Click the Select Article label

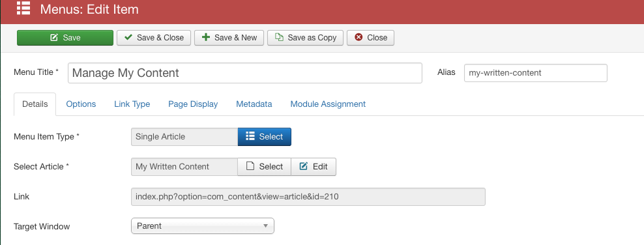[x=41, y=167]
